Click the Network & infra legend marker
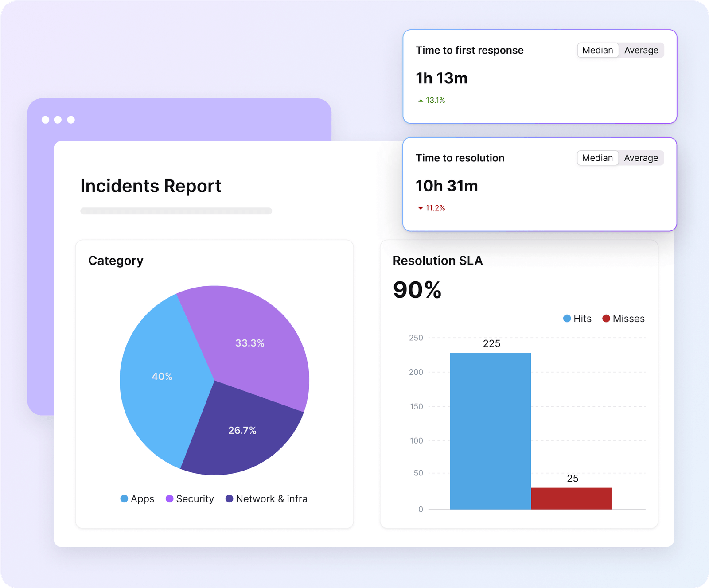 tap(229, 498)
